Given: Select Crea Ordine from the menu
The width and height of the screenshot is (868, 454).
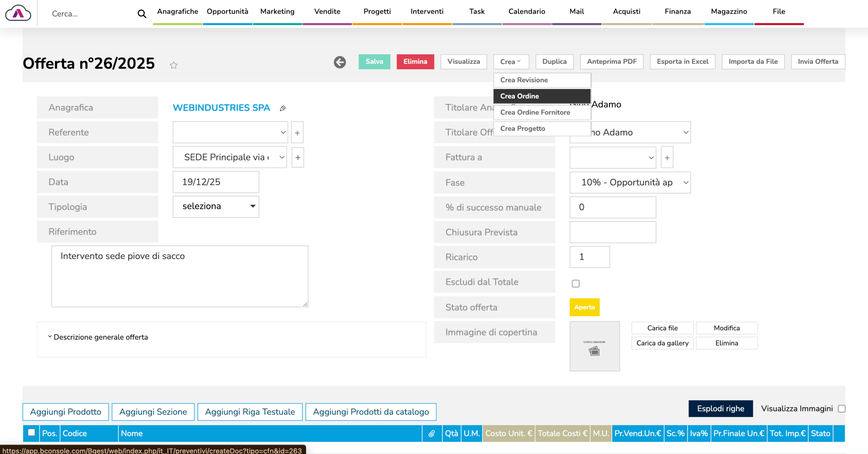Looking at the screenshot, I should [x=542, y=96].
